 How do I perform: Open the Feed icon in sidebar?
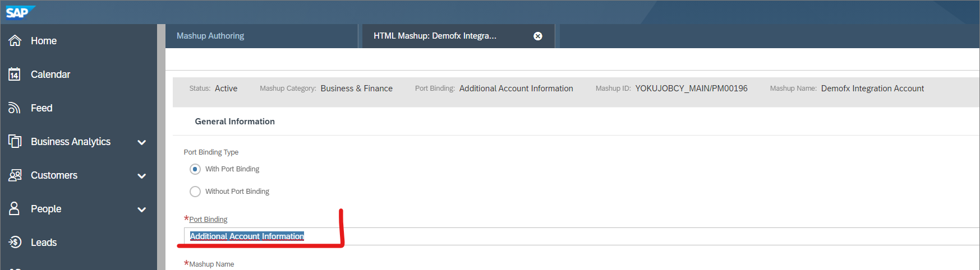click(15, 108)
